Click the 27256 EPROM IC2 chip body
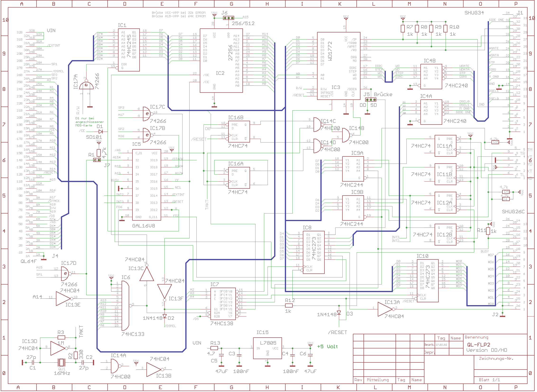Screen dimensions: 537x392 221,61
